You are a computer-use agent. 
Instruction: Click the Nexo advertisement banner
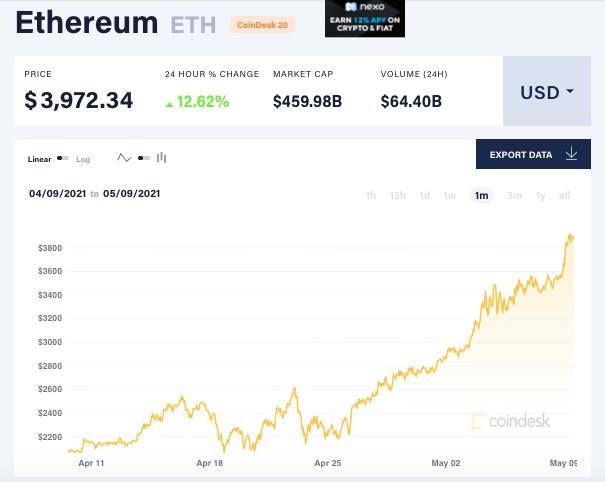(364, 19)
